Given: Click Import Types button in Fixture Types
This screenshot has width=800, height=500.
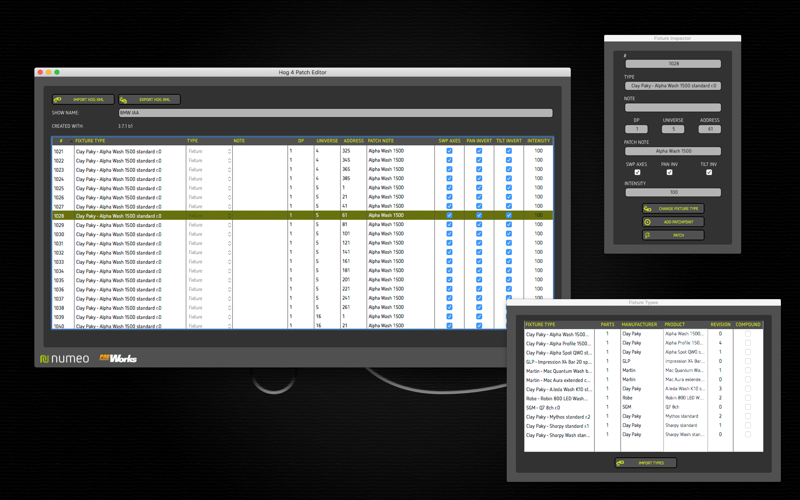Looking at the screenshot, I should point(645,463).
